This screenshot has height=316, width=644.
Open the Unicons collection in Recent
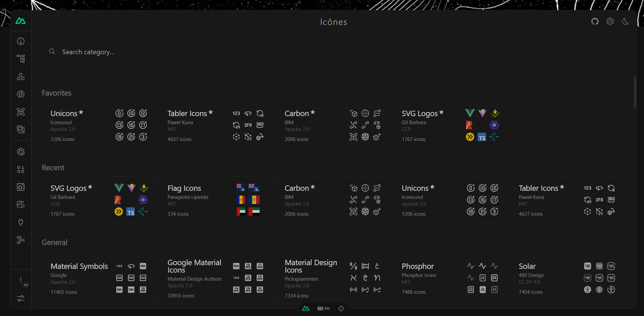[x=450, y=200]
